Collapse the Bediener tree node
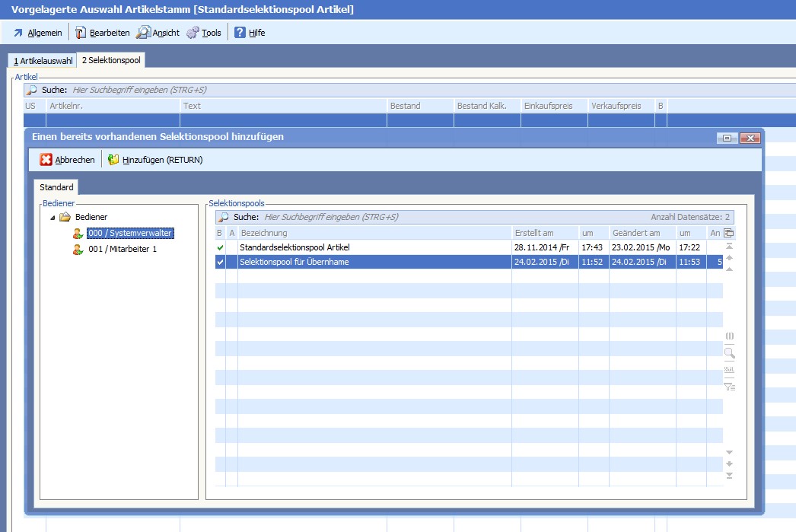 pyautogui.click(x=53, y=218)
